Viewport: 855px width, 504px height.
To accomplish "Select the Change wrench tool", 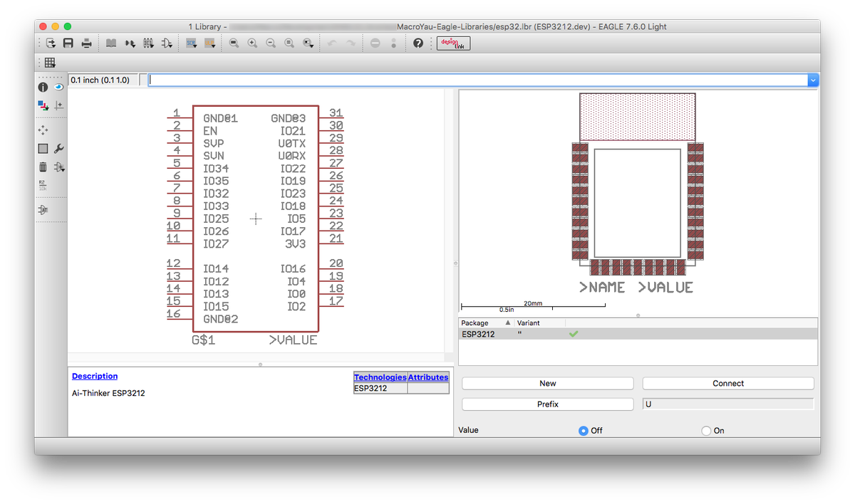I will (59, 149).
